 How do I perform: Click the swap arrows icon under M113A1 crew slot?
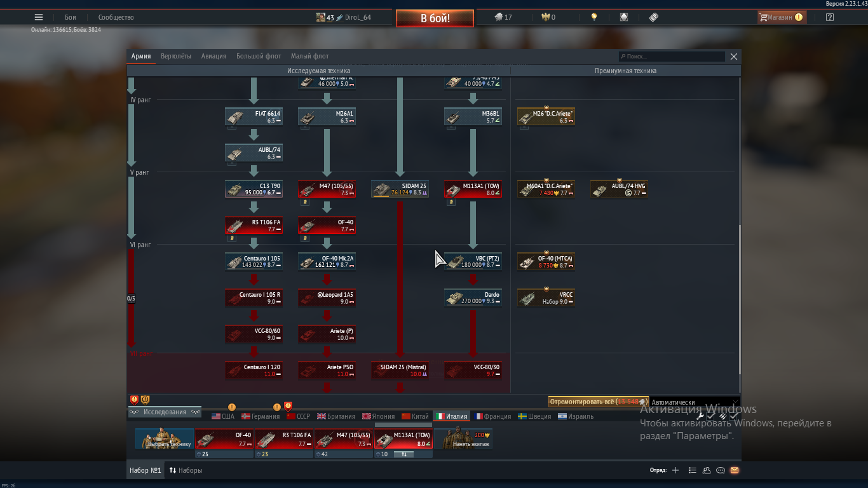403,454
